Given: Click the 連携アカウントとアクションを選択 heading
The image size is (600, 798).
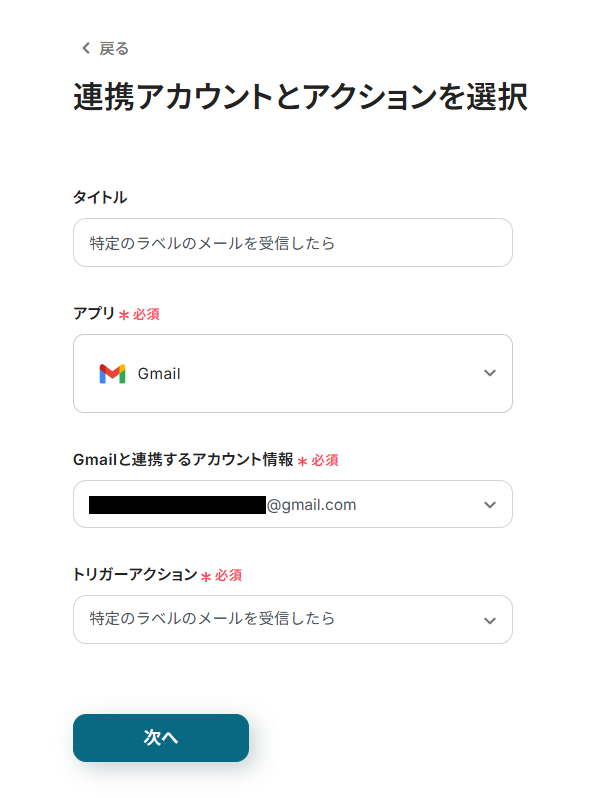Looking at the screenshot, I should coord(300,97).
